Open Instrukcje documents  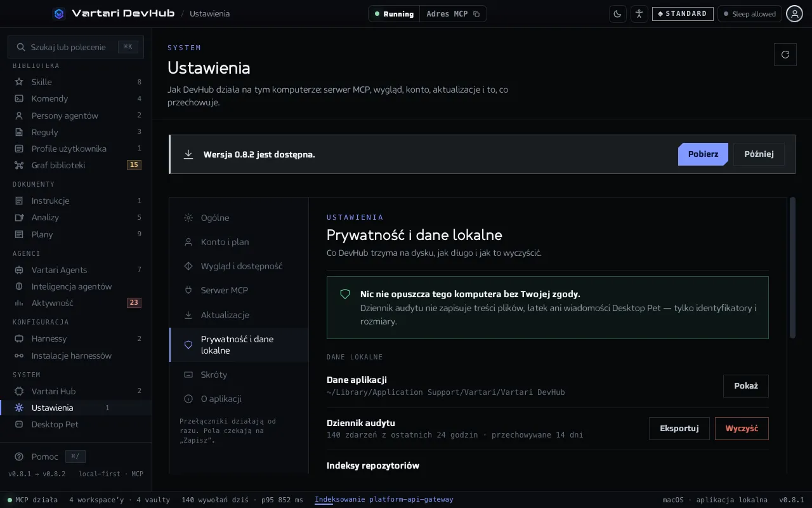[76, 201]
